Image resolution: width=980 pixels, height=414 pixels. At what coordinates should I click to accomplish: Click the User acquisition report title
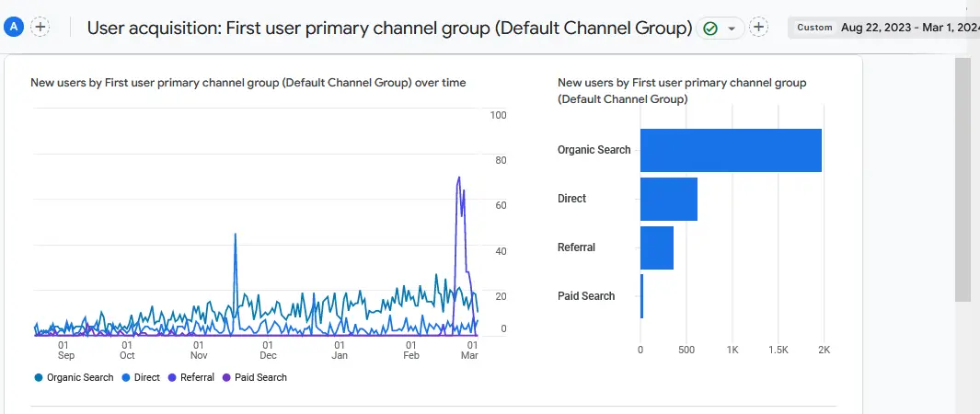tap(389, 28)
